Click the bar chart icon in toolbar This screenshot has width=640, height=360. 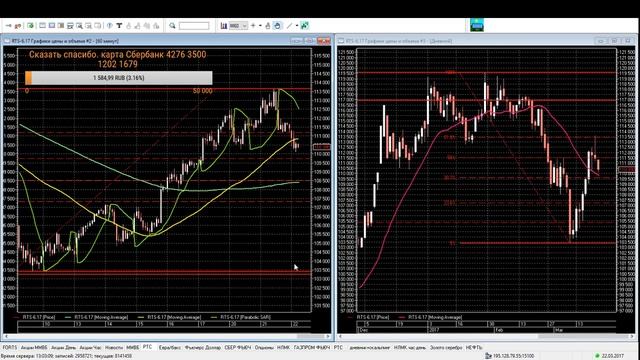pyautogui.click(x=224, y=26)
